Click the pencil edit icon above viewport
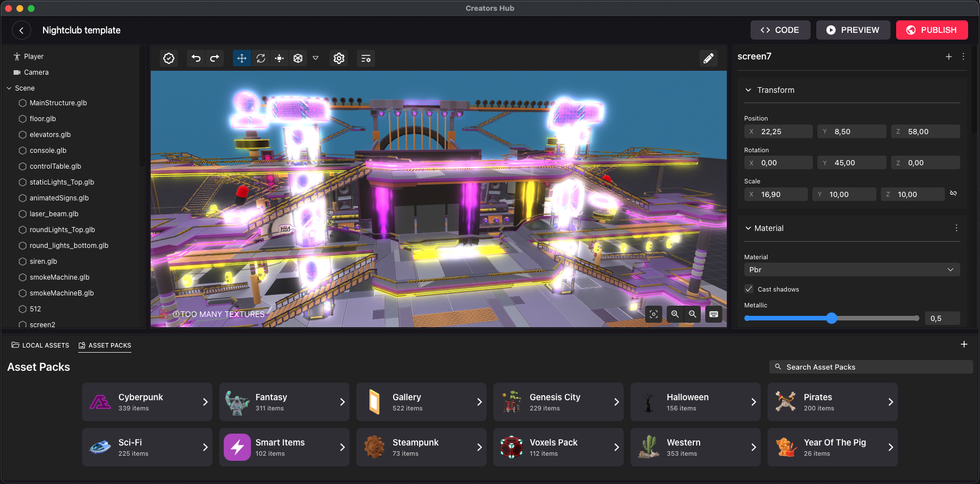 [708, 58]
